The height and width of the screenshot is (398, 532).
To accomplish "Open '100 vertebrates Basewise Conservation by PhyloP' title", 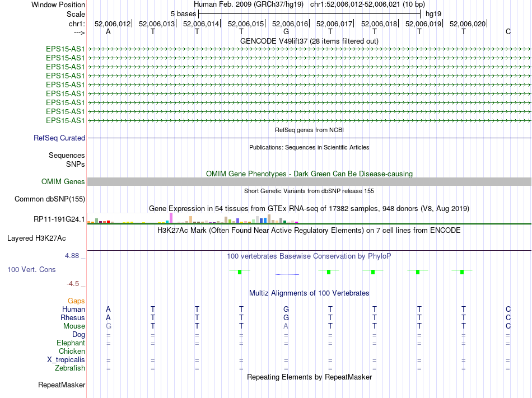I will pos(309,256).
